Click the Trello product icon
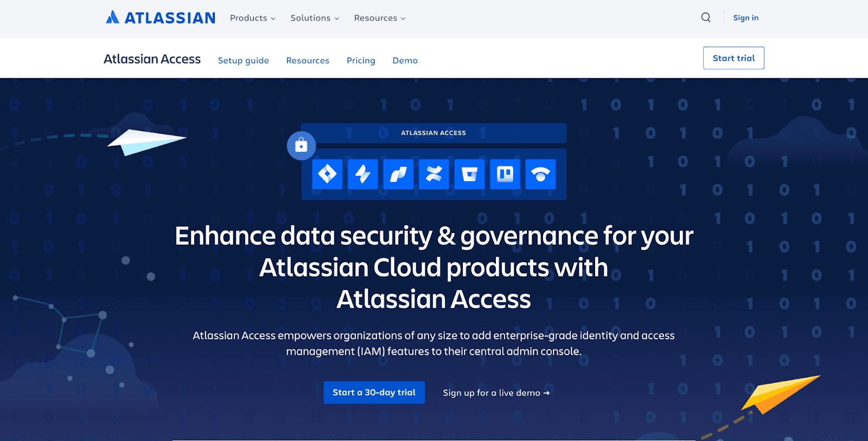 505,174
